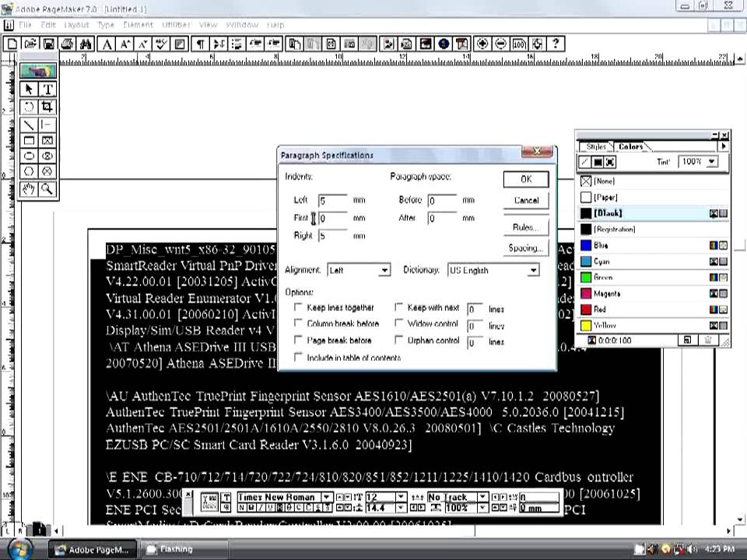Viewport: 747px width, 560px height.
Task: Click the paragraph mark toolbar icon
Action: point(200,44)
